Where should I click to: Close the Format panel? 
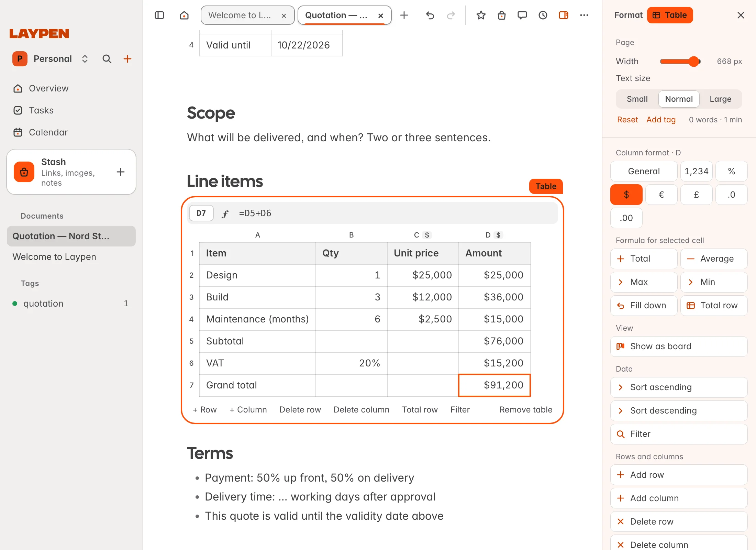[x=741, y=15]
